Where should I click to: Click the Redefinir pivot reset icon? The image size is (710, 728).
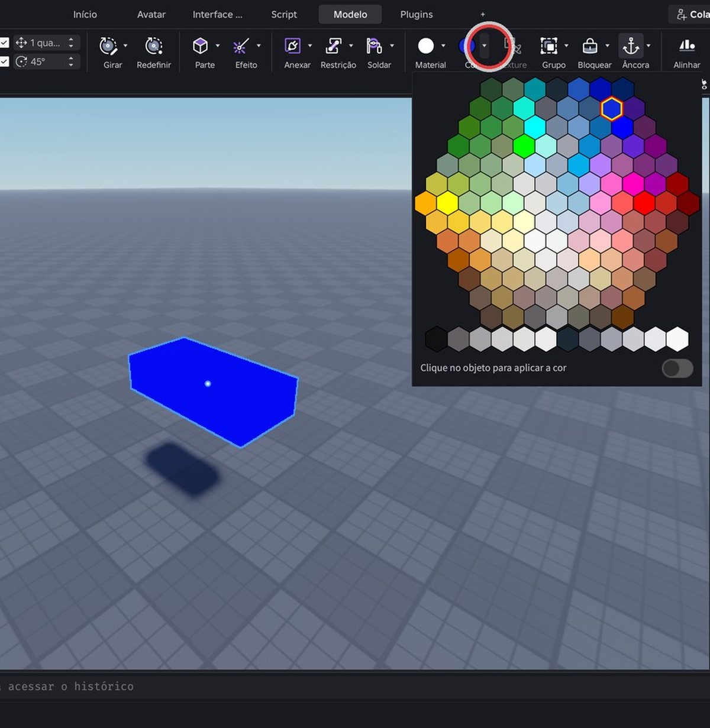154,46
